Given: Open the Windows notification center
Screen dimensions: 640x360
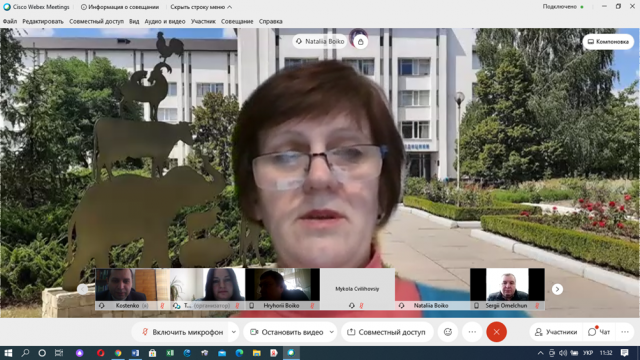Looking at the screenshot, I should (x=624, y=353).
